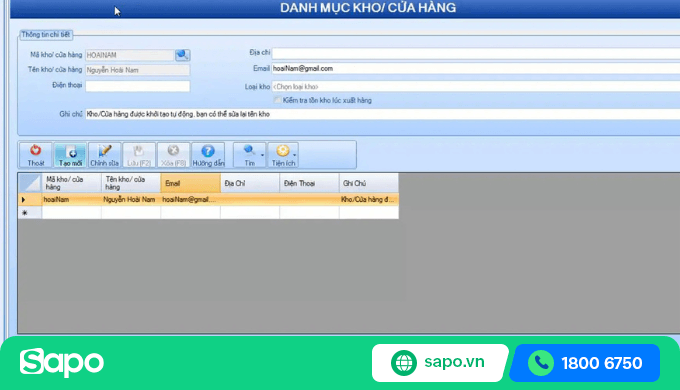Click the Tìm search toolbar icon
This screenshot has width=680, height=390.
pos(248,155)
